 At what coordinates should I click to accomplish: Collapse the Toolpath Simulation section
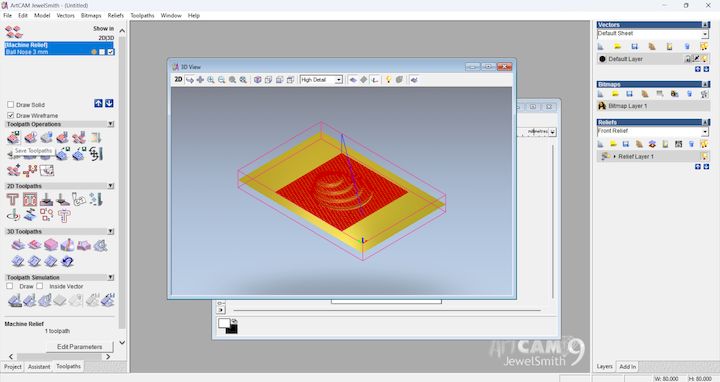pos(111,277)
